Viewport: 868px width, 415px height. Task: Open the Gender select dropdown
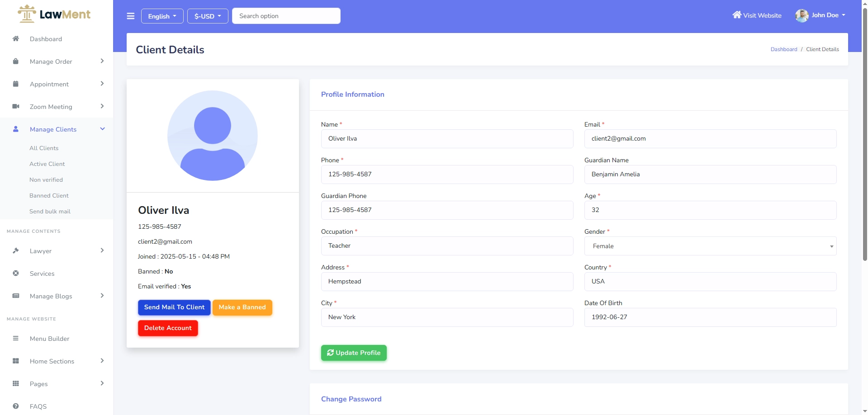[x=710, y=246]
